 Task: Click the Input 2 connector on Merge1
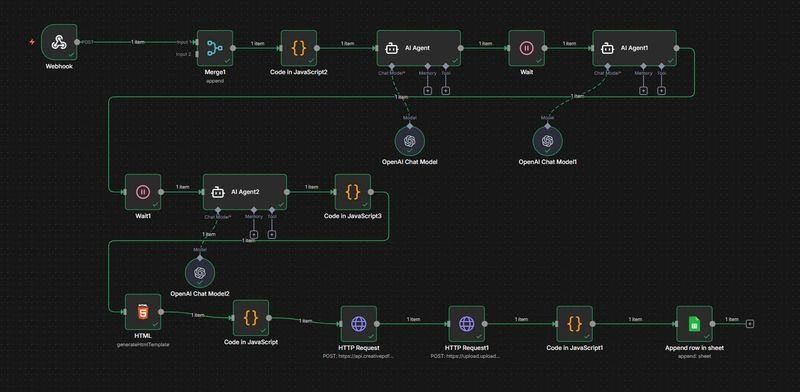tap(196, 54)
